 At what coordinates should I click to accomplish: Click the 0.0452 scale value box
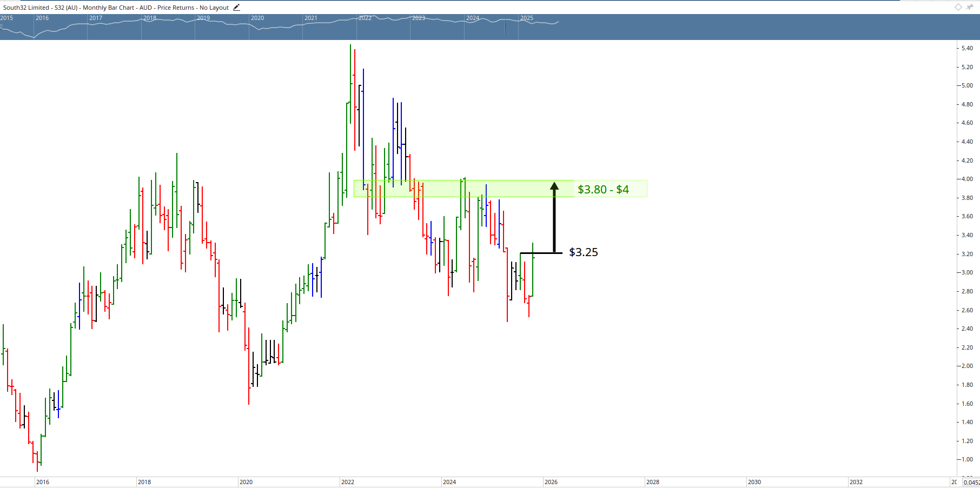[x=971, y=483]
